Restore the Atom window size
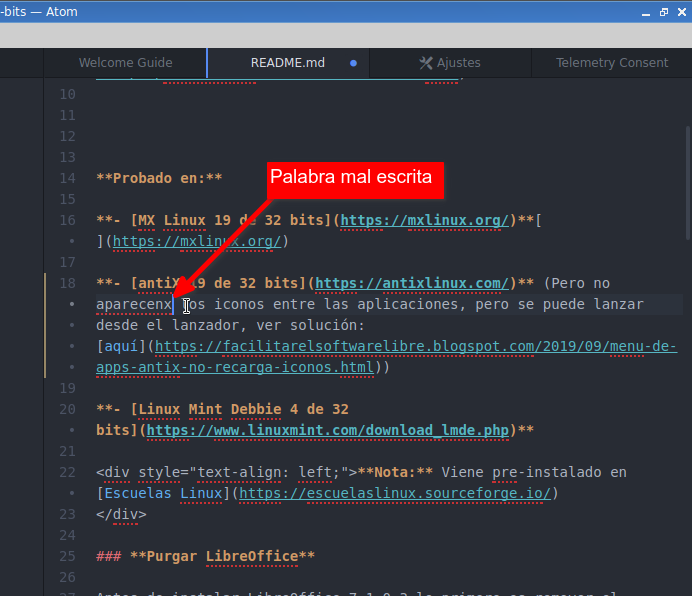The image size is (692, 596). (664, 12)
